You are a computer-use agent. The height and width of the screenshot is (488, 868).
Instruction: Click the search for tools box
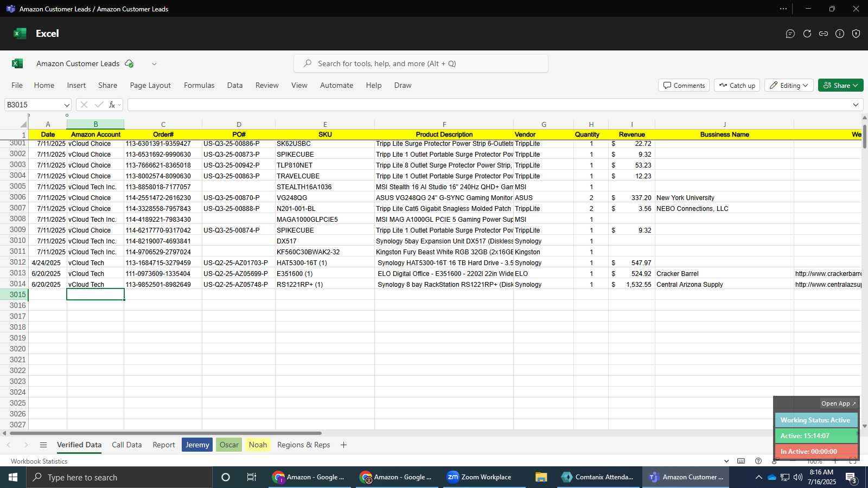tap(421, 63)
